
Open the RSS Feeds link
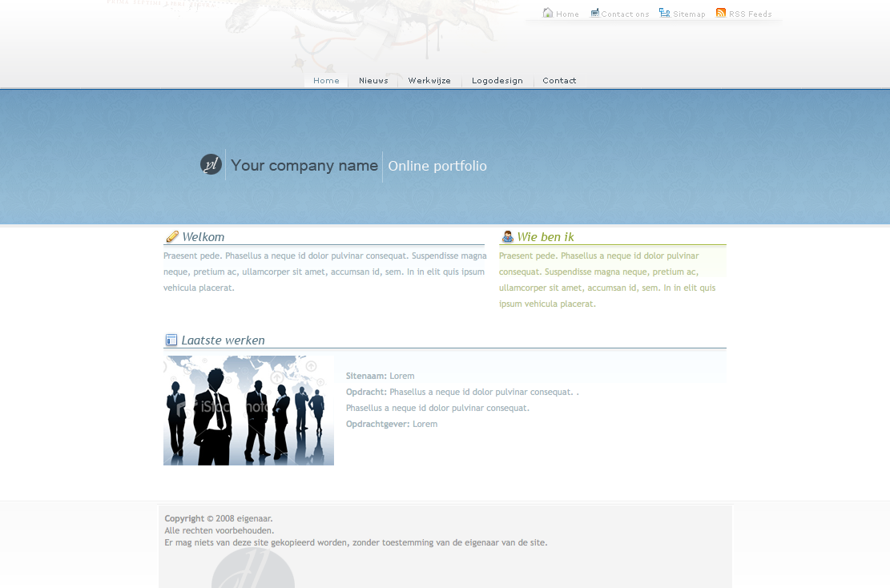coord(751,14)
